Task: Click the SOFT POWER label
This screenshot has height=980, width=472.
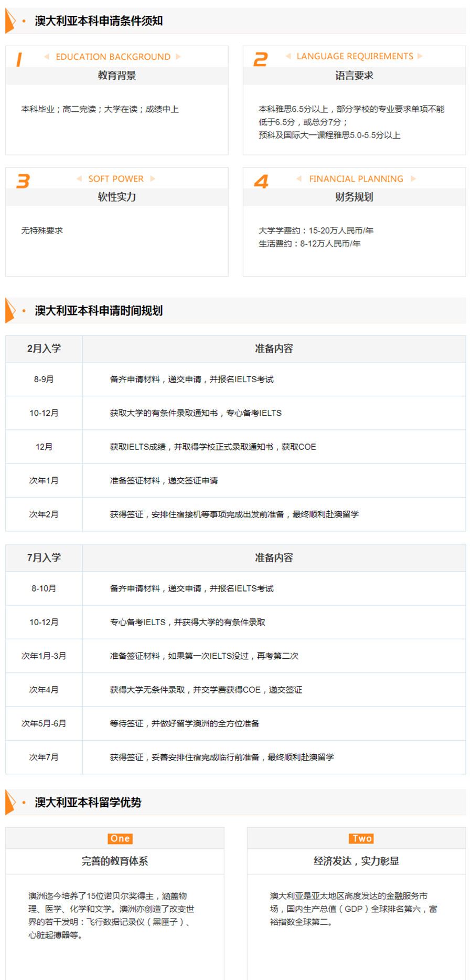Action: pos(116,179)
